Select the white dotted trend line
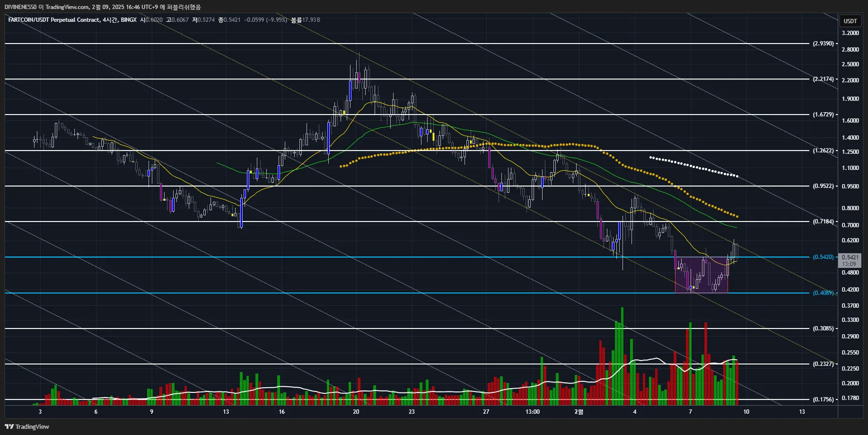868x435 pixels. tap(694, 167)
